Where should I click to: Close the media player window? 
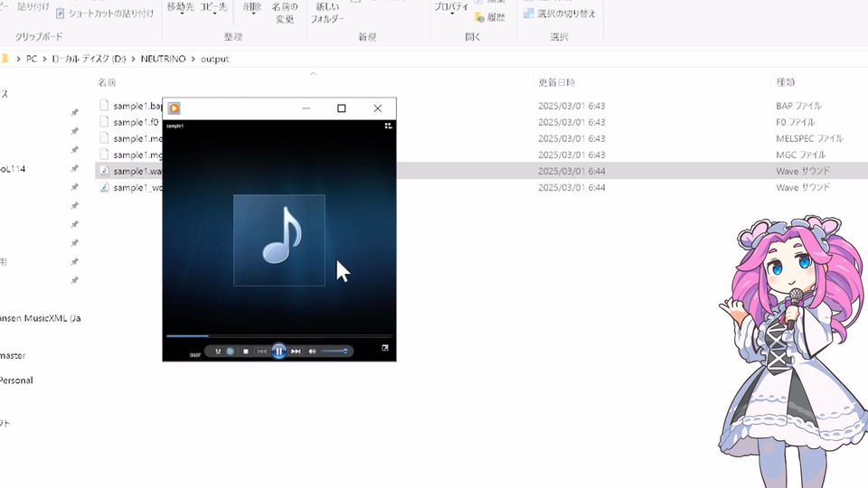[x=378, y=108]
